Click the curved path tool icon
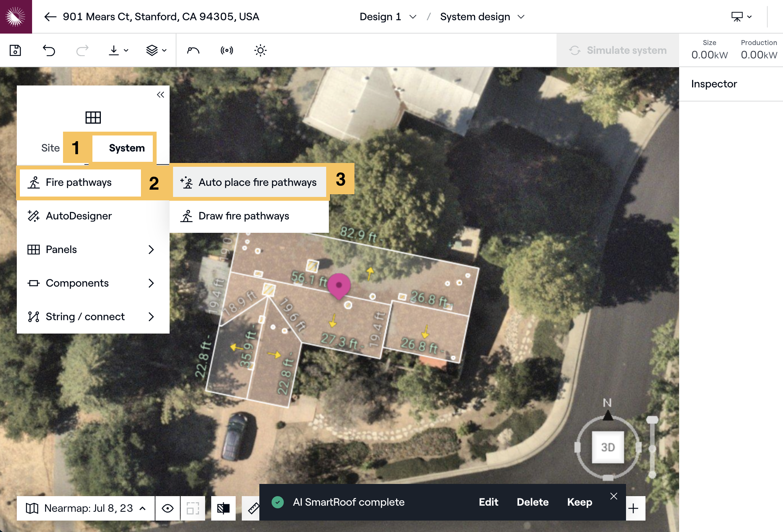This screenshot has width=783, height=532. click(x=193, y=50)
